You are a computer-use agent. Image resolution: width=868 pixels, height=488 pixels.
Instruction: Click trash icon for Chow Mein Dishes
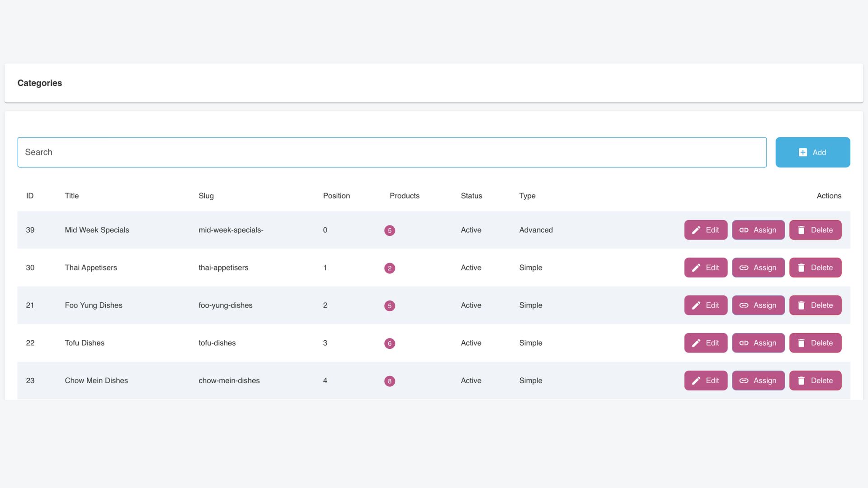pos(801,380)
